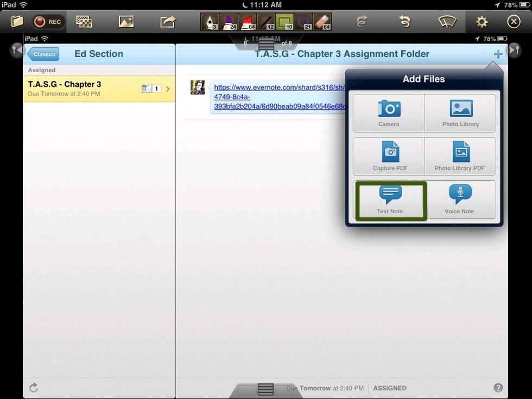Start recording with REC button

click(48, 22)
